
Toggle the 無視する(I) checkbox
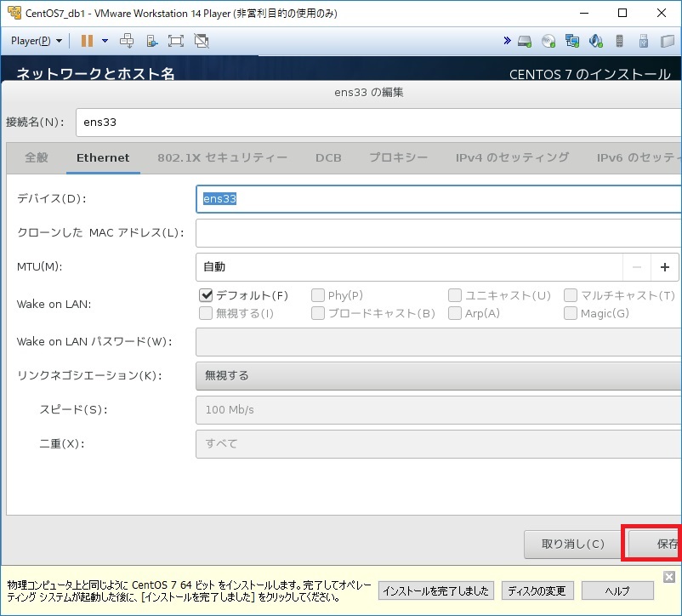(206, 313)
